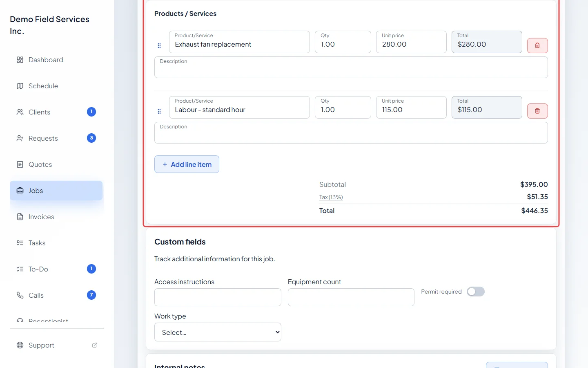
Task: Edit the 115.00 unit price field
Action: (411, 107)
